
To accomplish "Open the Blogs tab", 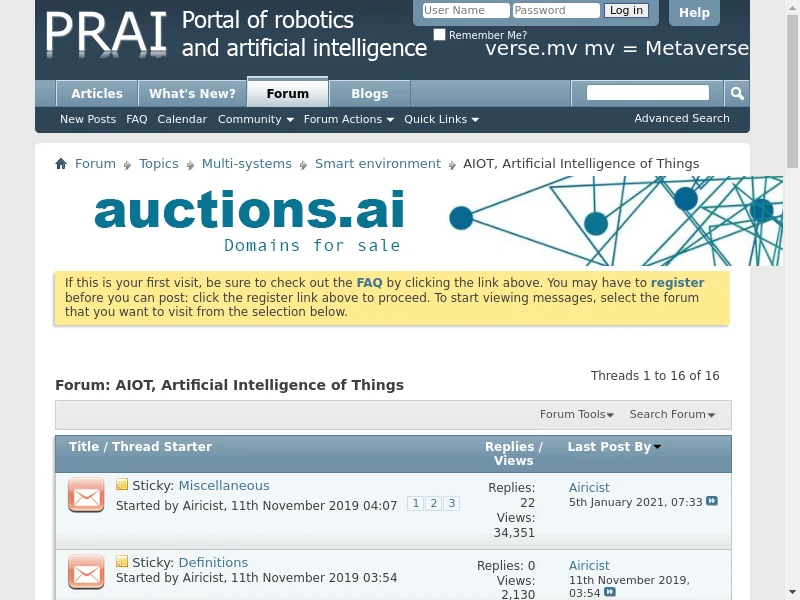I will click(x=369, y=94).
